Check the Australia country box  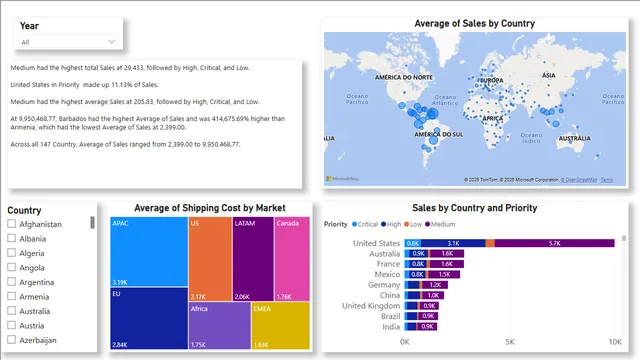(x=12, y=311)
